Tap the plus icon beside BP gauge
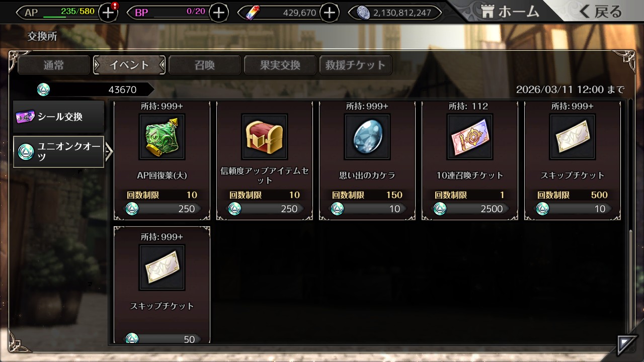Screen dimensions: 644x362 [218, 13]
